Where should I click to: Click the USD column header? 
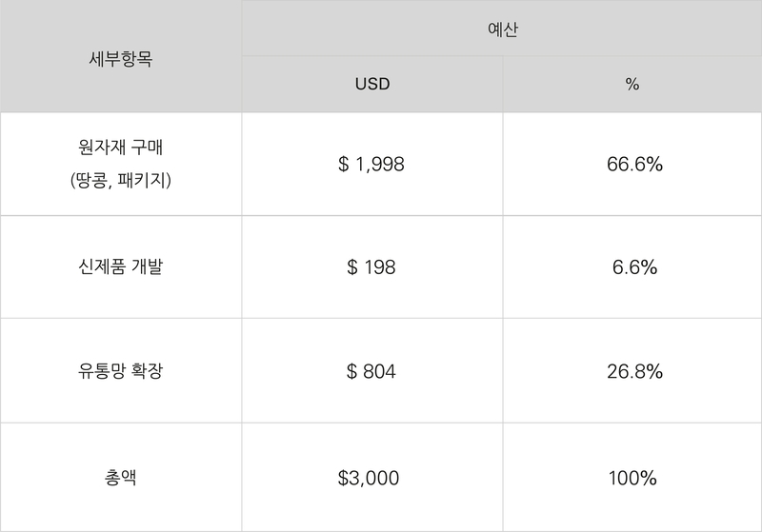click(x=371, y=84)
